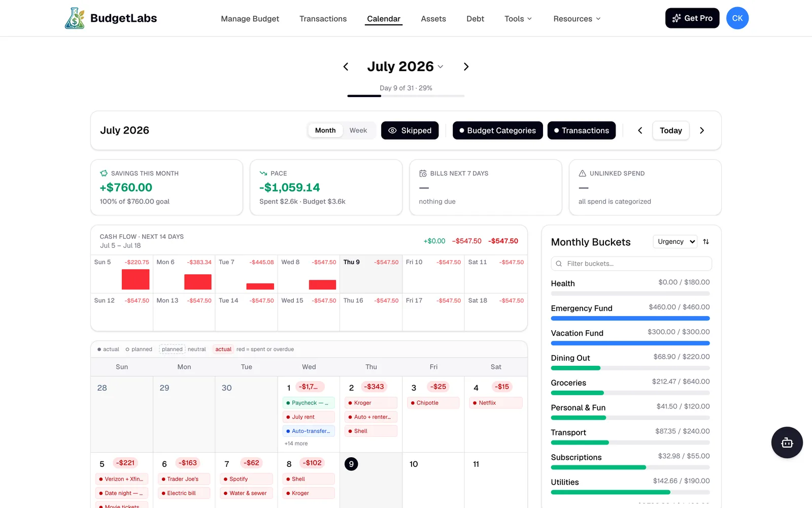
Task: Open the Health bucket
Action: tap(630, 288)
